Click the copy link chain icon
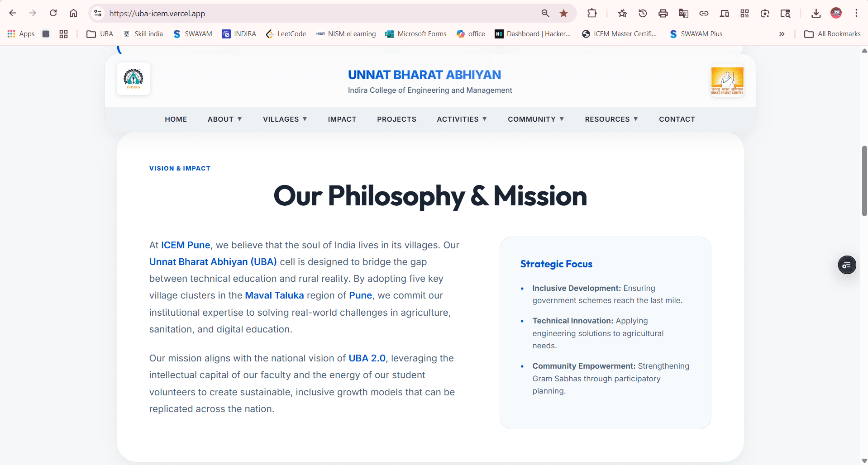The width and height of the screenshot is (868, 465). click(704, 13)
